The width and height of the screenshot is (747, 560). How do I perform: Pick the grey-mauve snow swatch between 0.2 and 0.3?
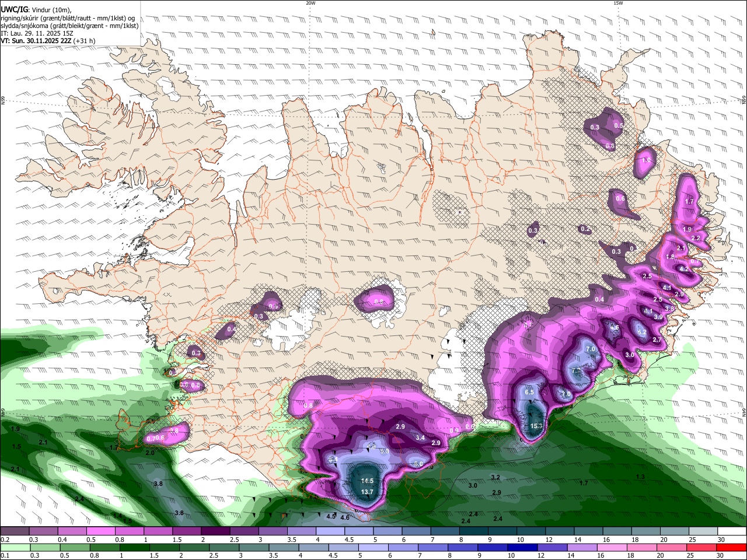pos(15,531)
